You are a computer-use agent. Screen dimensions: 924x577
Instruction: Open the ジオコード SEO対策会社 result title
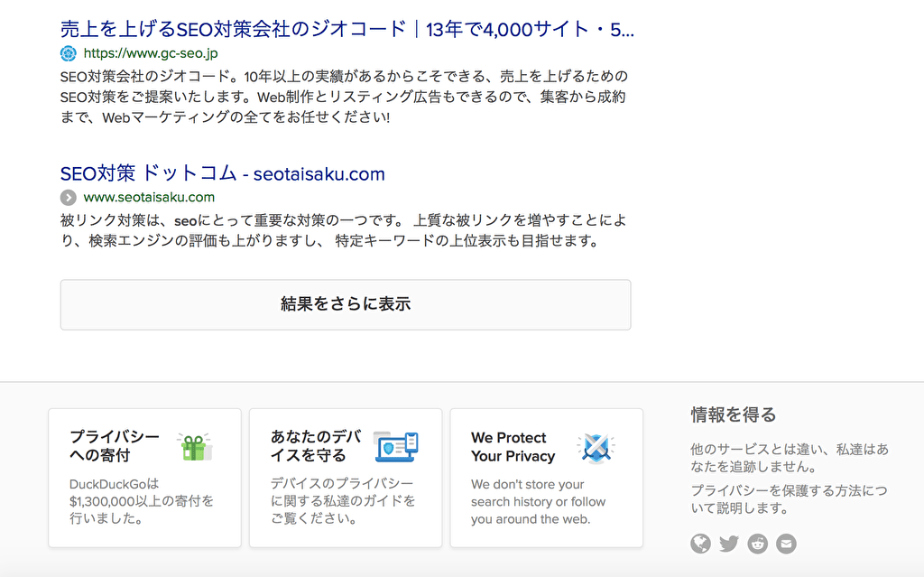pos(346,29)
